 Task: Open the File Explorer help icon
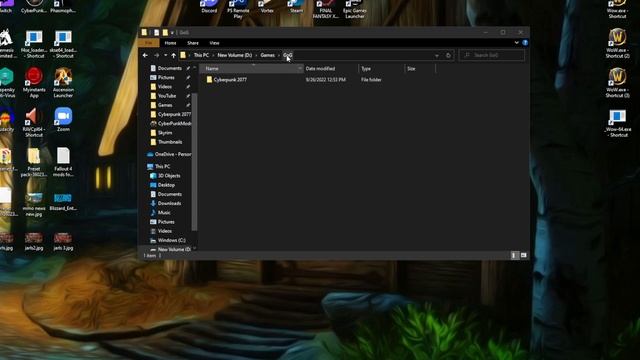pyautogui.click(x=525, y=42)
